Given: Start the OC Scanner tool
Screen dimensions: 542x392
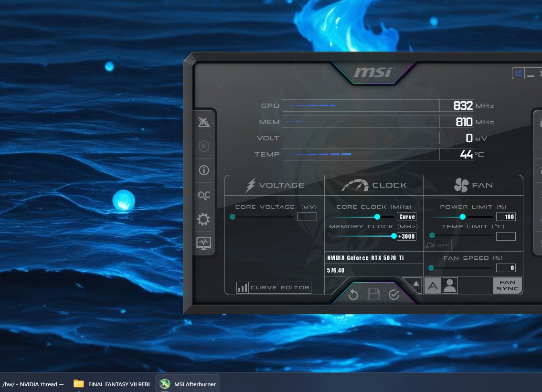Looking at the screenshot, I should click(x=203, y=195).
